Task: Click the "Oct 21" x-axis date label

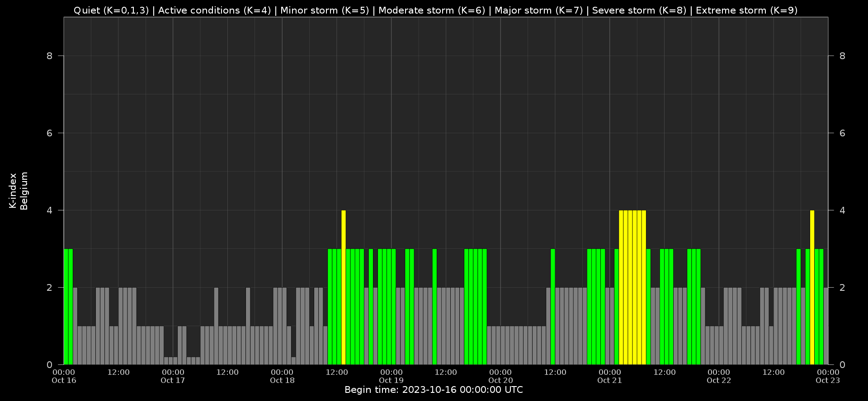Action: tap(609, 381)
